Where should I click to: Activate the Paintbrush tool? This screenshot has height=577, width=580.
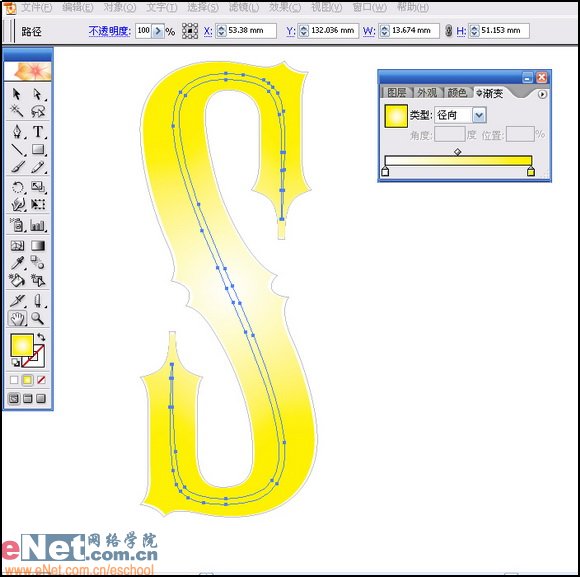(x=17, y=167)
